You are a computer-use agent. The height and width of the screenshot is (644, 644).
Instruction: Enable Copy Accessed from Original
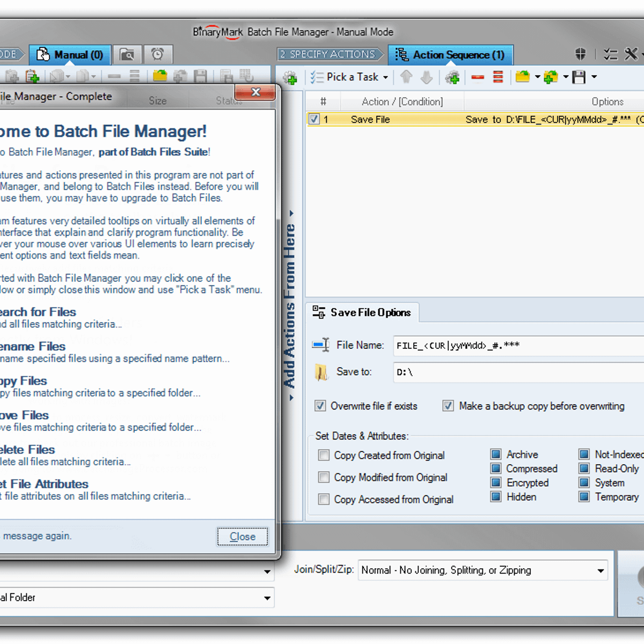pyautogui.click(x=324, y=499)
